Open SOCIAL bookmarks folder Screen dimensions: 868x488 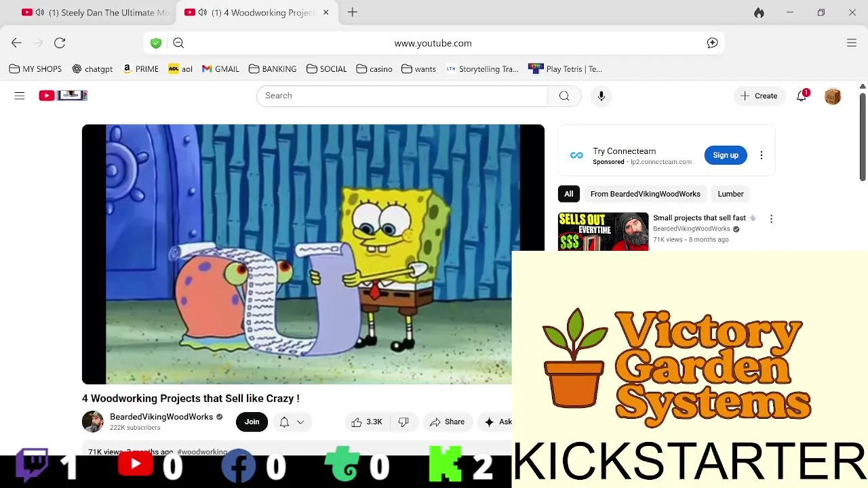coord(326,69)
